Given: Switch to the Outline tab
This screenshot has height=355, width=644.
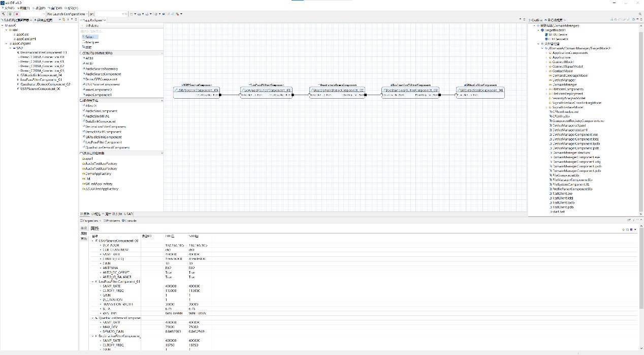Looking at the screenshot, I should tap(537, 20).
